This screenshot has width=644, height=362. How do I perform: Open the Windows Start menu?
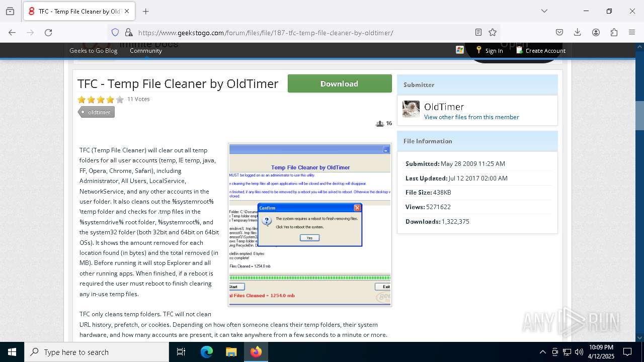click(12, 352)
